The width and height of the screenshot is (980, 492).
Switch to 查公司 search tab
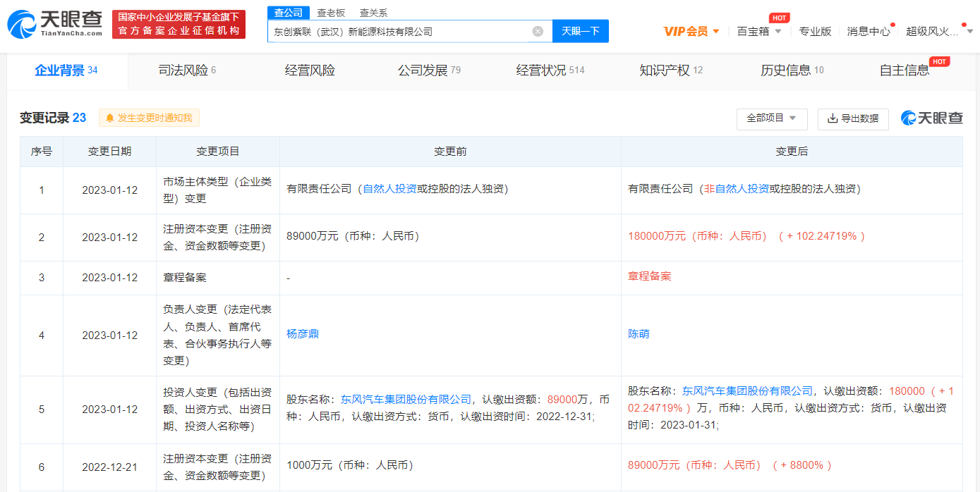(x=288, y=13)
